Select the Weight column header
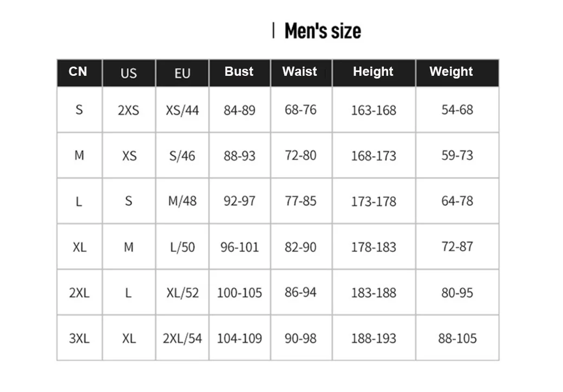Image resolution: width=563 pixels, height=392 pixels. [451, 72]
